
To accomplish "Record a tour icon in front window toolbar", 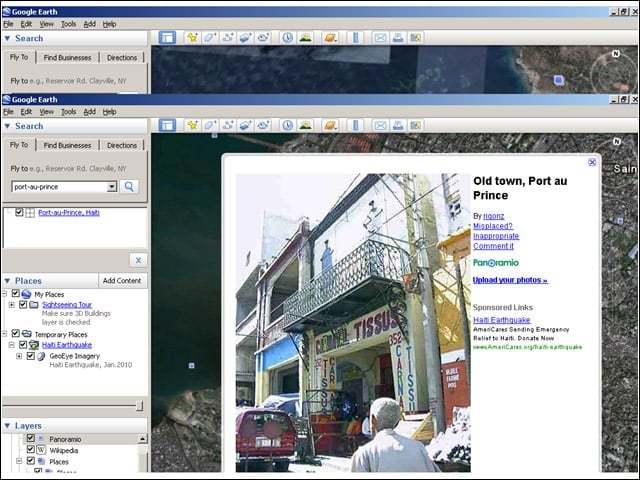I will tap(263, 125).
